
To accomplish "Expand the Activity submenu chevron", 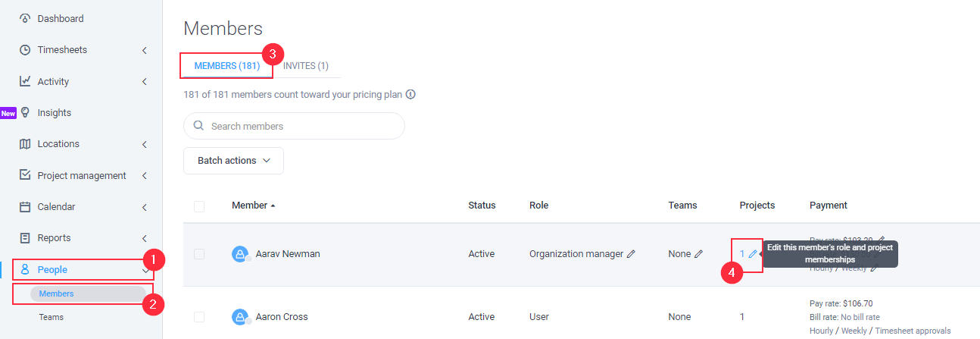I will pos(144,81).
